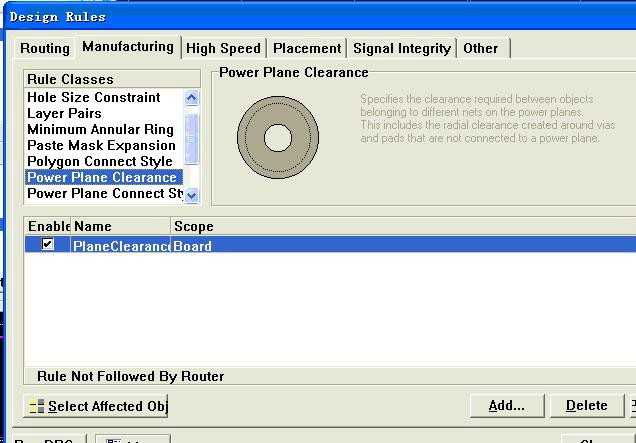Click the Rule Classes scrollbar thumb

191,139
